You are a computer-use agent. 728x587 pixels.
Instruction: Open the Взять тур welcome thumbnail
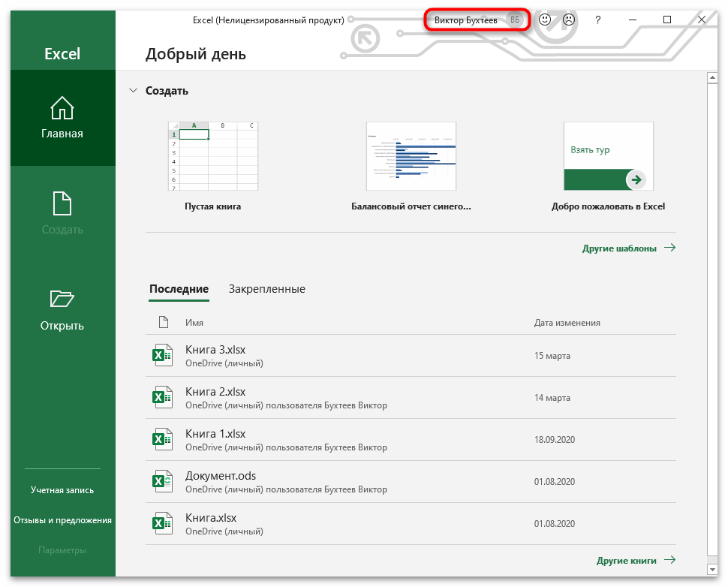pyautogui.click(x=608, y=156)
